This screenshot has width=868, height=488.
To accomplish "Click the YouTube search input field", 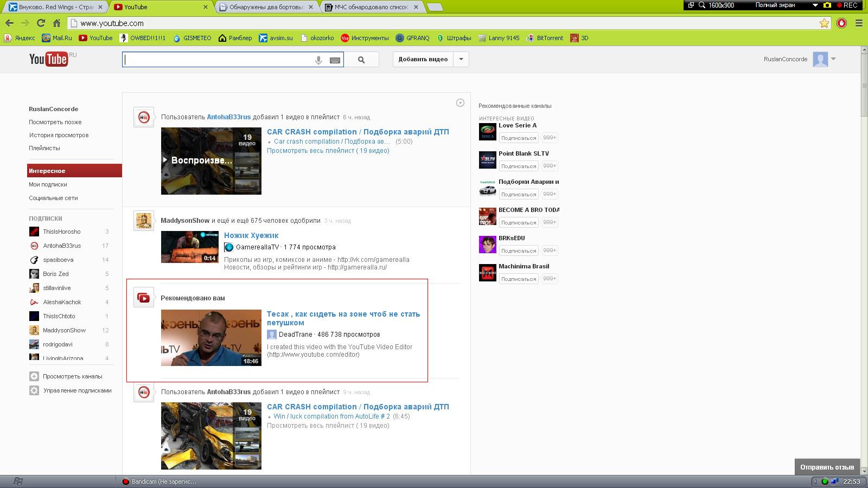I will point(217,60).
